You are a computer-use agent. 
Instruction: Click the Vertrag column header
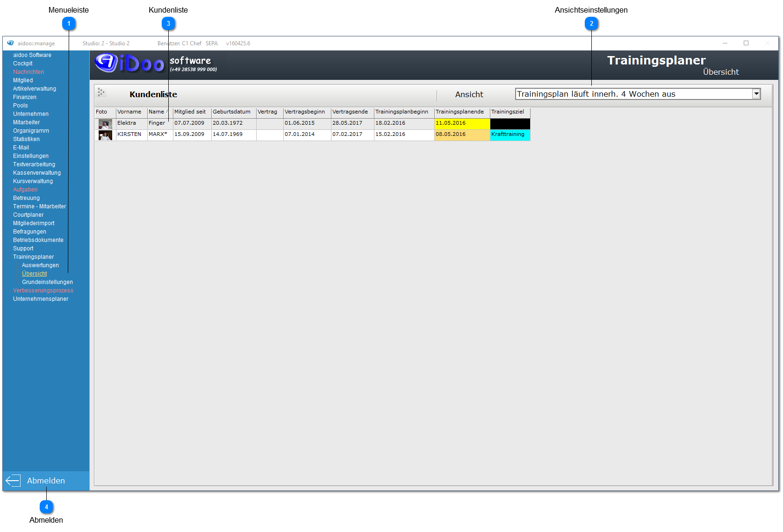[270, 112]
